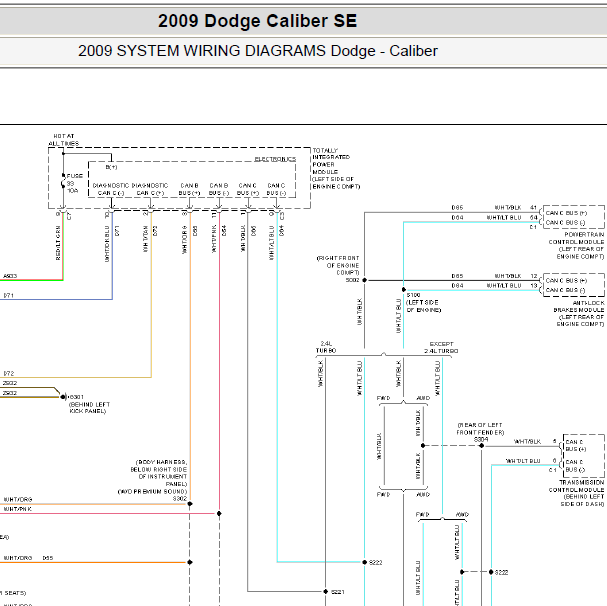Click the "RED/LT GRN" vertical wire label

click(58, 242)
